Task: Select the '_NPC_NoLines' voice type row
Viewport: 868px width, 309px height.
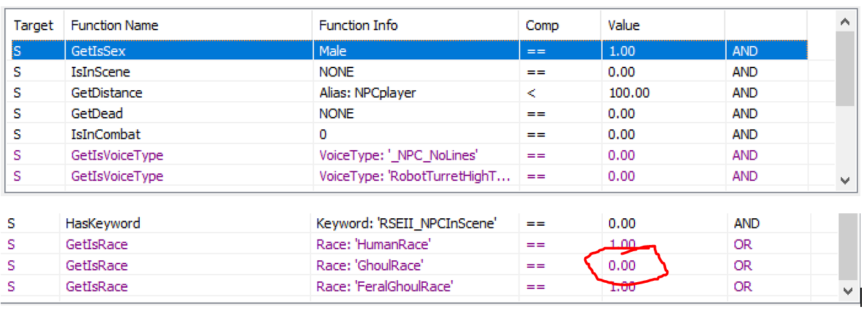Action: click(x=409, y=155)
